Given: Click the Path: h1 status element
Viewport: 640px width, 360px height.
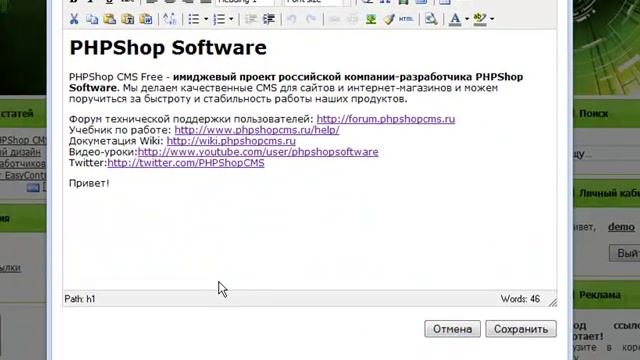Looking at the screenshot, I should tap(80, 299).
